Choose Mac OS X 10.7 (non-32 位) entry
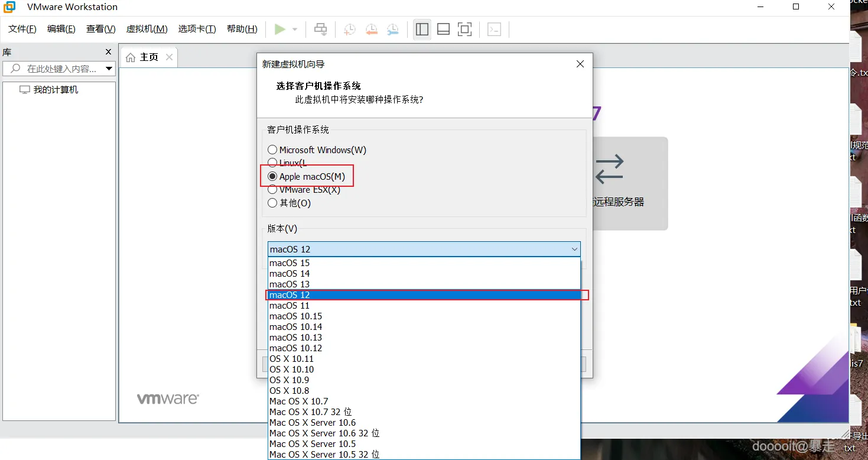The height and width of the screenshot is (460, 868). 424,401
